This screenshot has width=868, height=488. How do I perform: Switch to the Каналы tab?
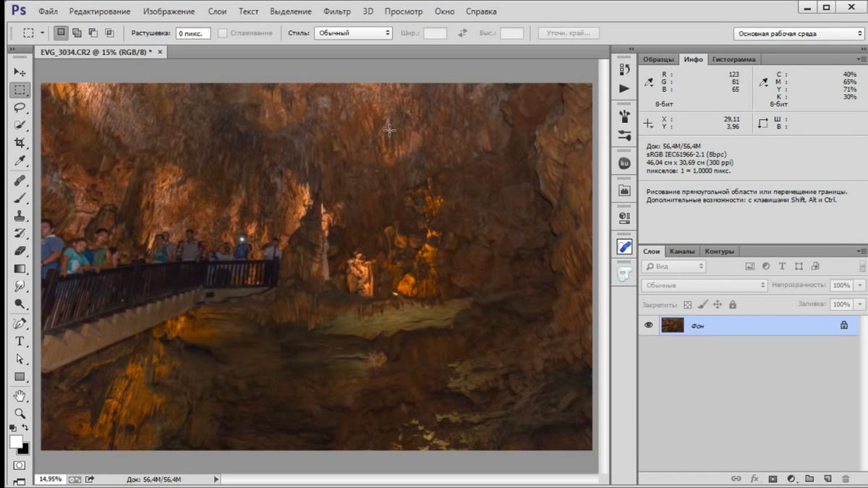click(x=682, y=252)
